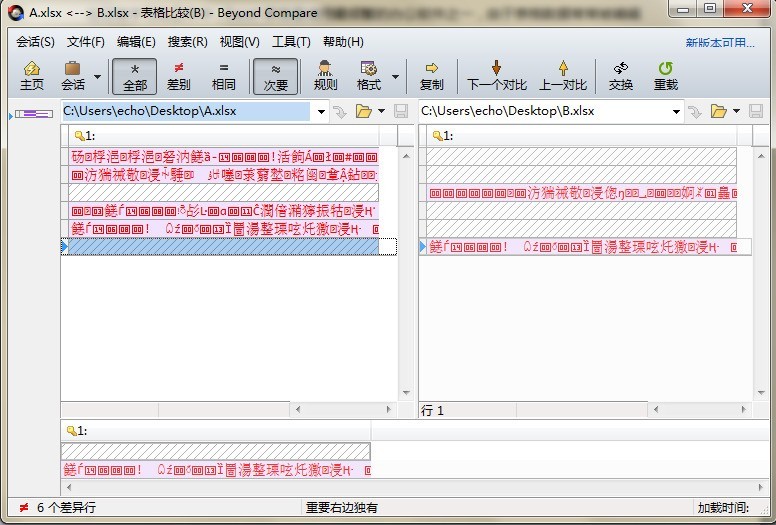Open file with left pane folder icon
Image resolution: width=776 pixels, height=525 pixels.
pos(364,111)
